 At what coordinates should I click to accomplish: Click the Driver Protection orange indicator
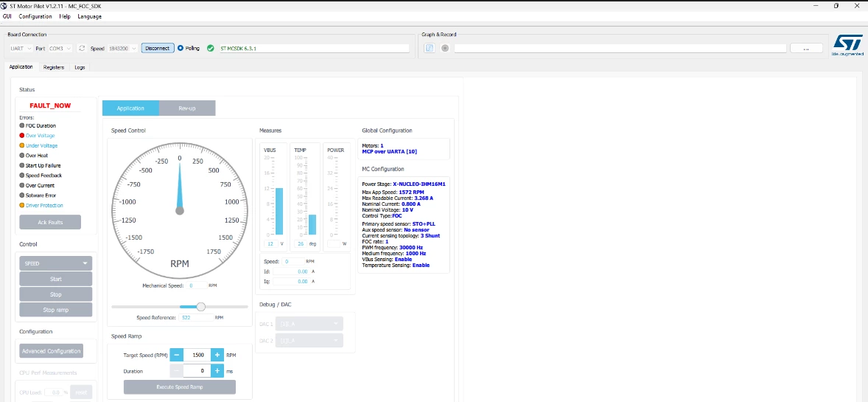[x=22, y=205]
